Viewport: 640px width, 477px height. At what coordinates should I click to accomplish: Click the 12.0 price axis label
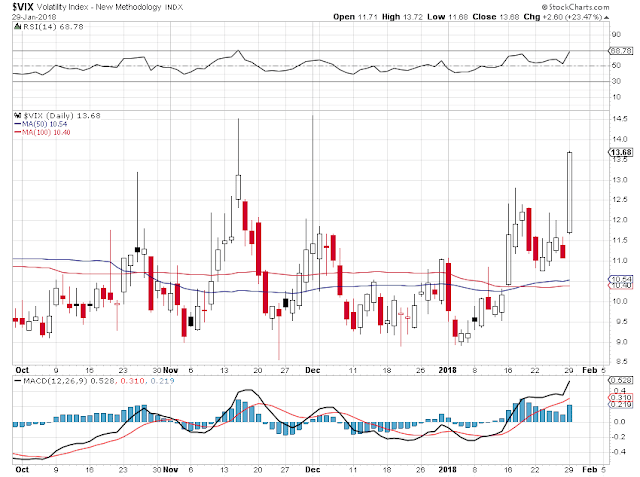click(620, 220)
